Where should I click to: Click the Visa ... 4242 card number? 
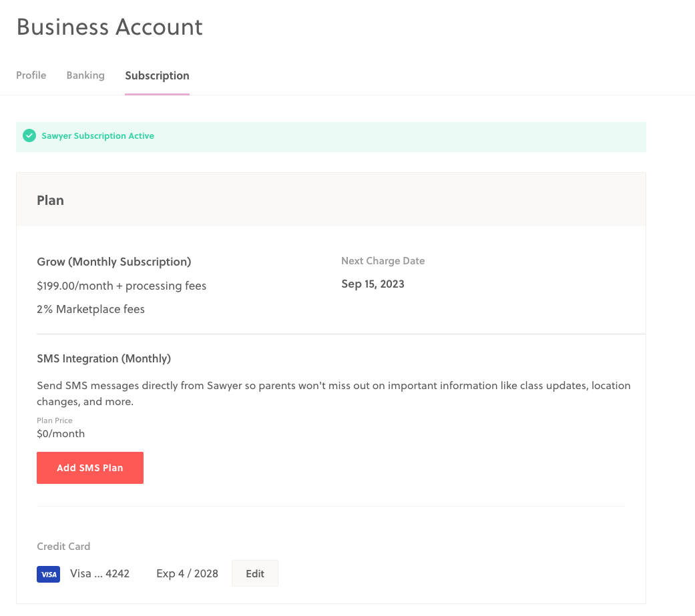(99, 573)
